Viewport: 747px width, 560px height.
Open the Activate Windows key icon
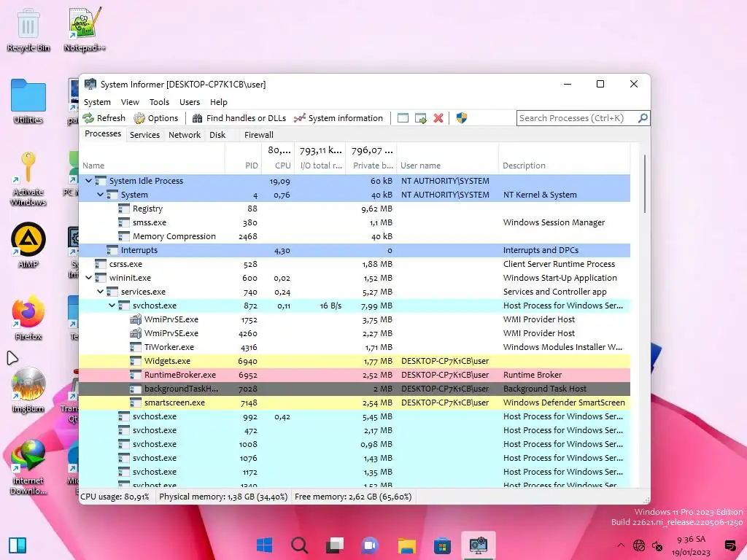pyautogui.click(x=28, y=179)
